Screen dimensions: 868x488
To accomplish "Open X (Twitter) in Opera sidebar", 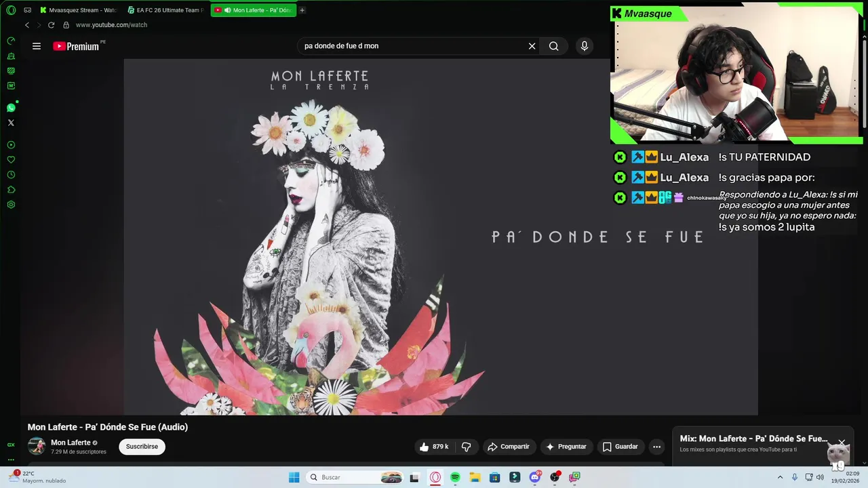I will (11, 123).
